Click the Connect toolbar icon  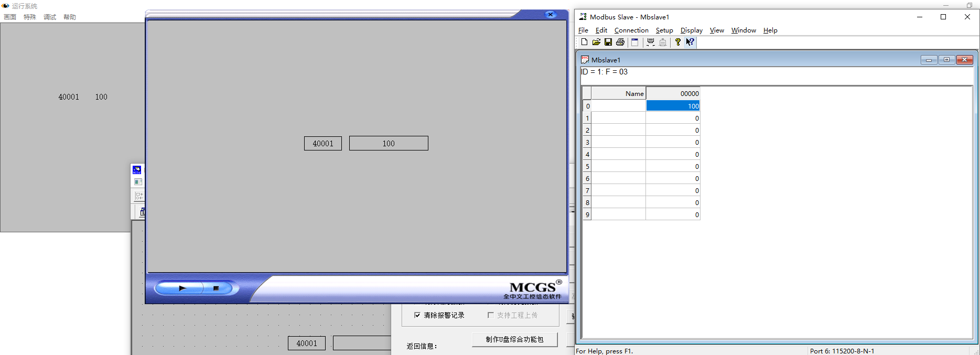point(651,42)
